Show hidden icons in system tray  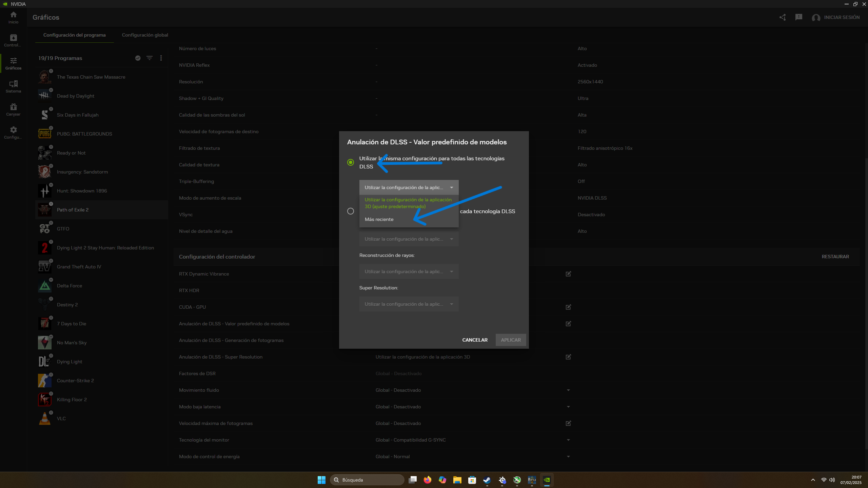[x=813, y=480]
